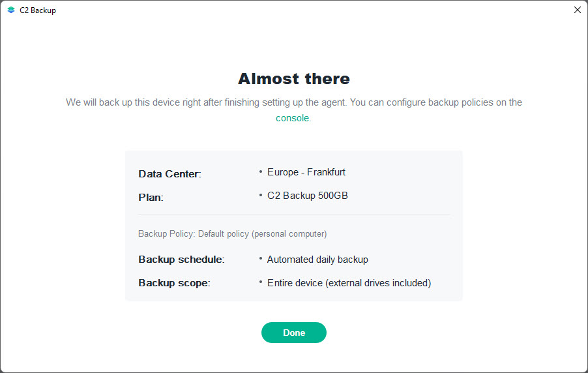588x373 pixels.
Task: Click the 'Europe - Frankfurt' value
Action: pyautogui.click(x=306, y=172)
